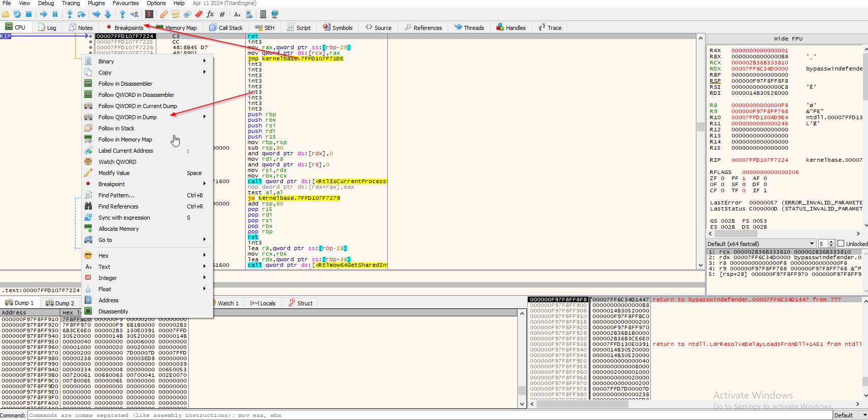The width and height of the screenshot is (868, 420).
Task: Pause execution from the toolbar
Action: pyautogui.click(x=55, y=14)
